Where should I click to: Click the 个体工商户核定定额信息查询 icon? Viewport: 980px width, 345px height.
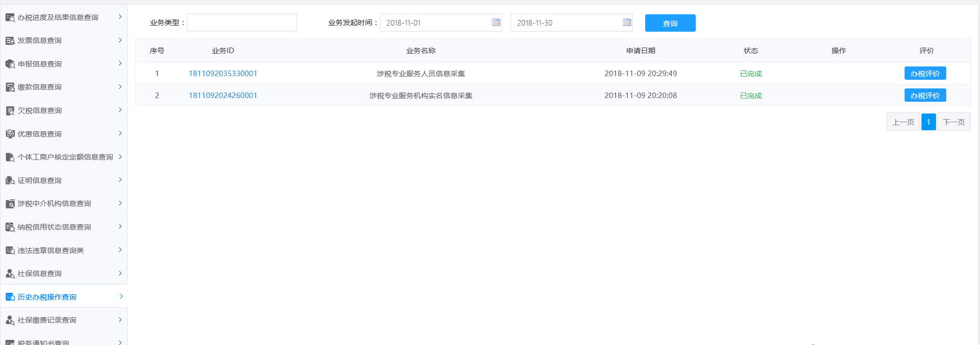point(10,157)
